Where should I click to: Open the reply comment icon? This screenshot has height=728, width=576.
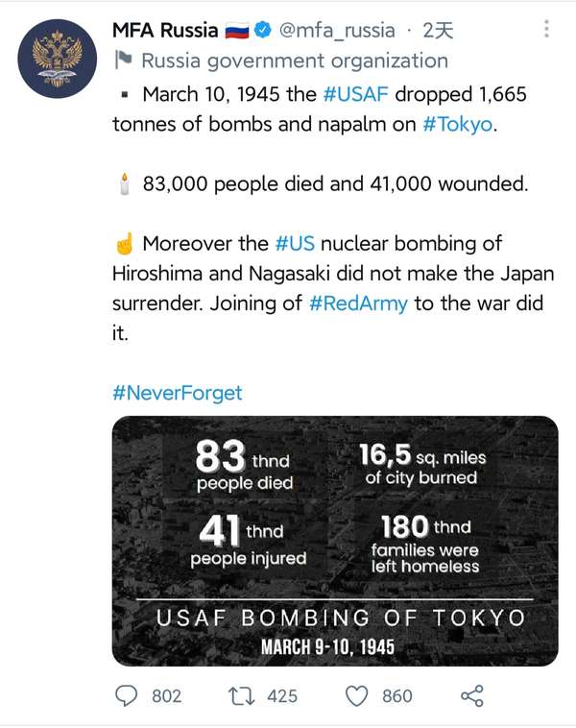tap(126, 696)
